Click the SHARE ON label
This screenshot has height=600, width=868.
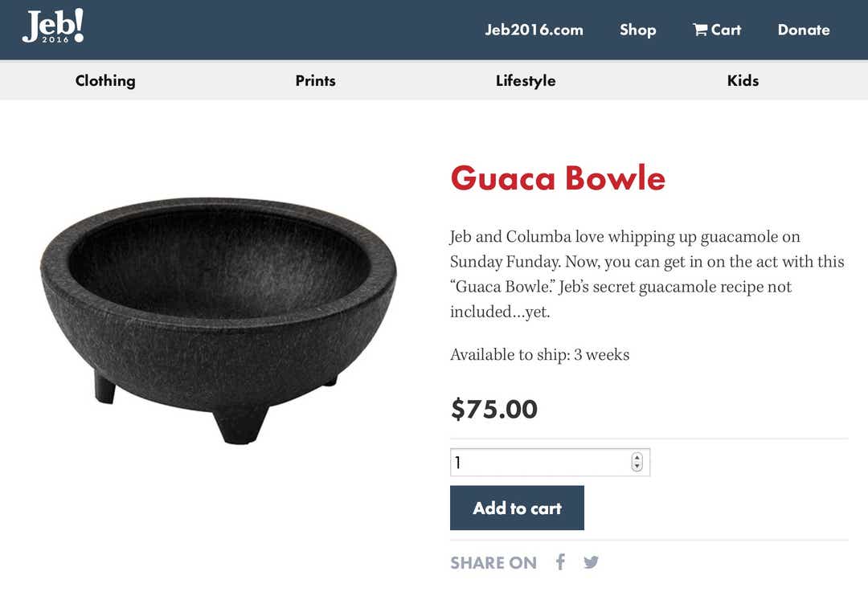[493, 563]
